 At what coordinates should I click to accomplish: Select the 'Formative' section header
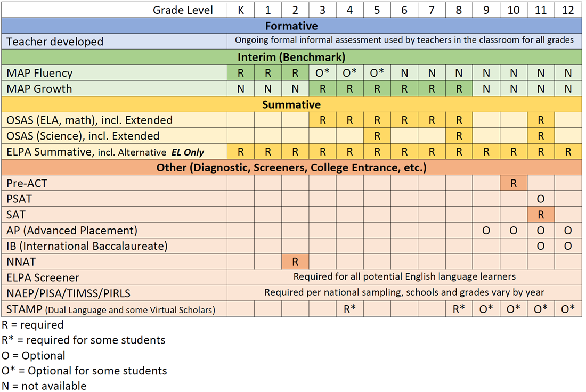[291, 26]
